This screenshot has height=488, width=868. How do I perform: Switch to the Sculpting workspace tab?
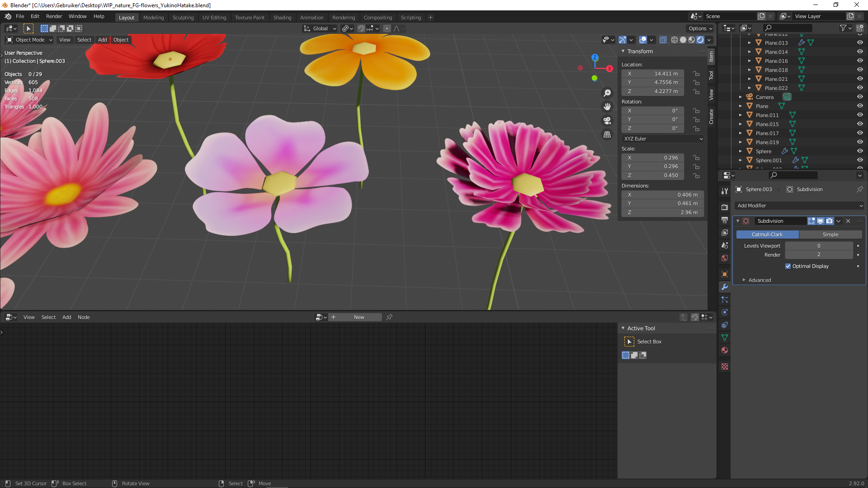pos(183,18)
